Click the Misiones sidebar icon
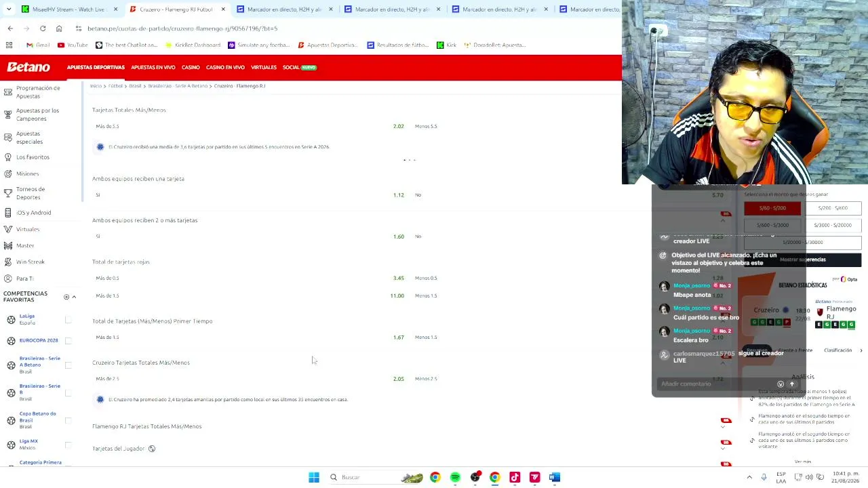The image size is (868, 488). pyautogui.click(x=8, y=174)
